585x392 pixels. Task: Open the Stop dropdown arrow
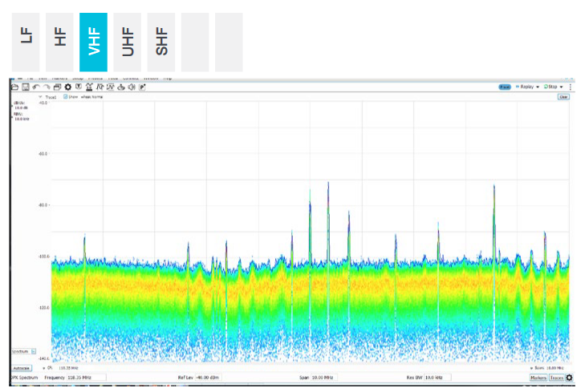(x=561, y=87)
